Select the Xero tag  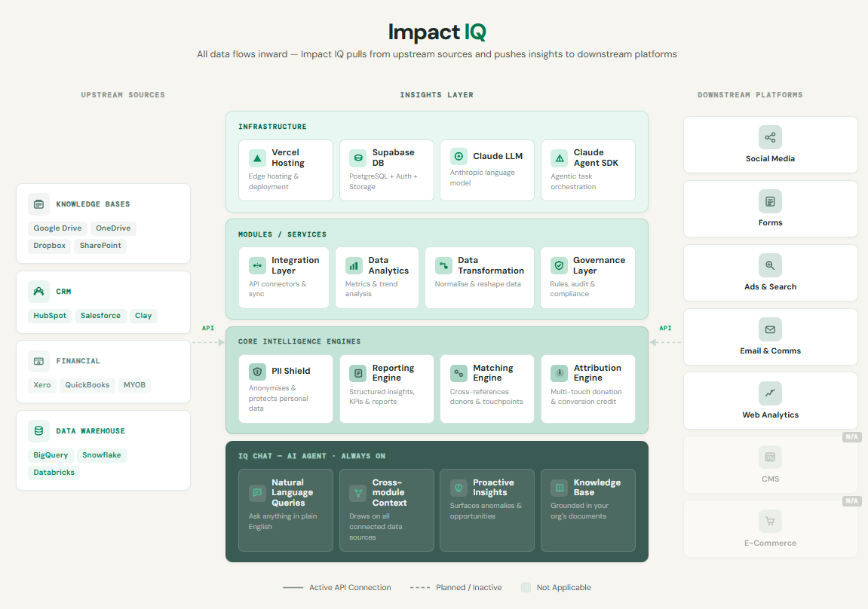point(42,386)
